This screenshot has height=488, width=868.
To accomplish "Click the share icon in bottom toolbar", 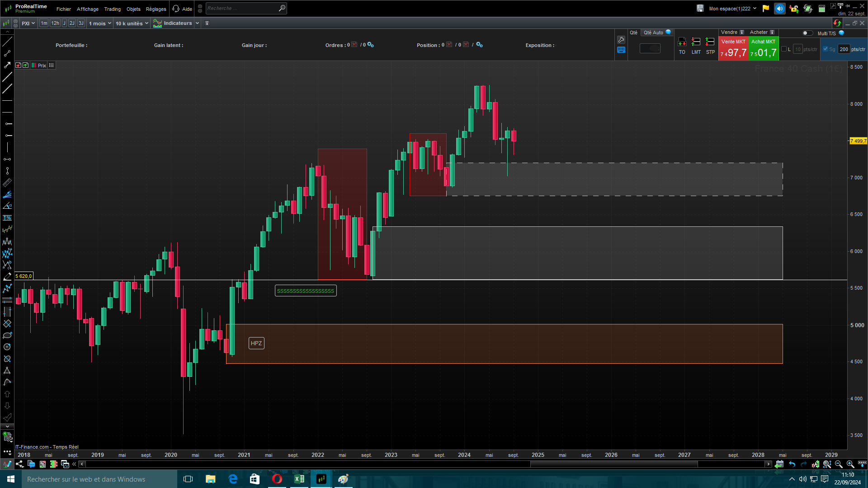I will 19,464.
